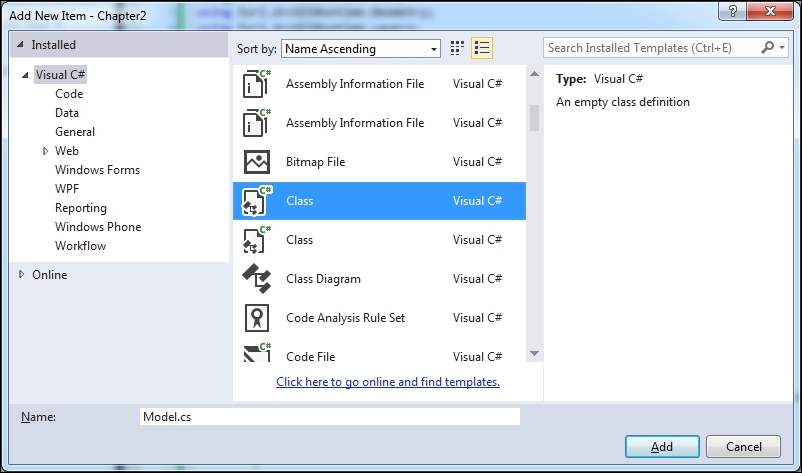Select the General category
802x473 pixels.
click(x=75, y=132)
